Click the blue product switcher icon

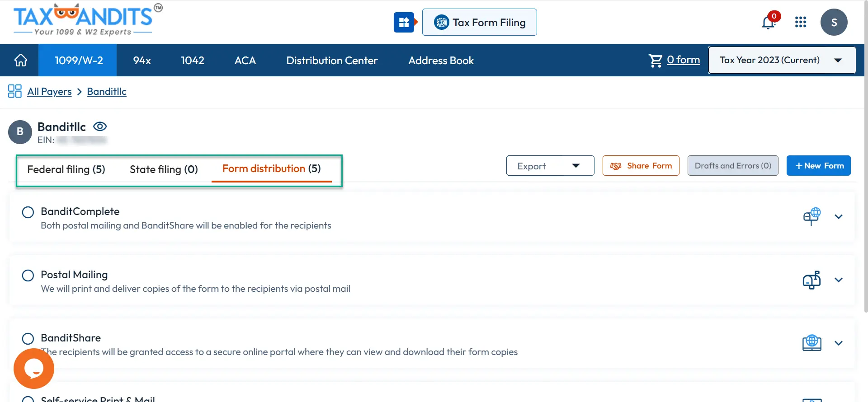pyautogui.click(x=404, y=22)
